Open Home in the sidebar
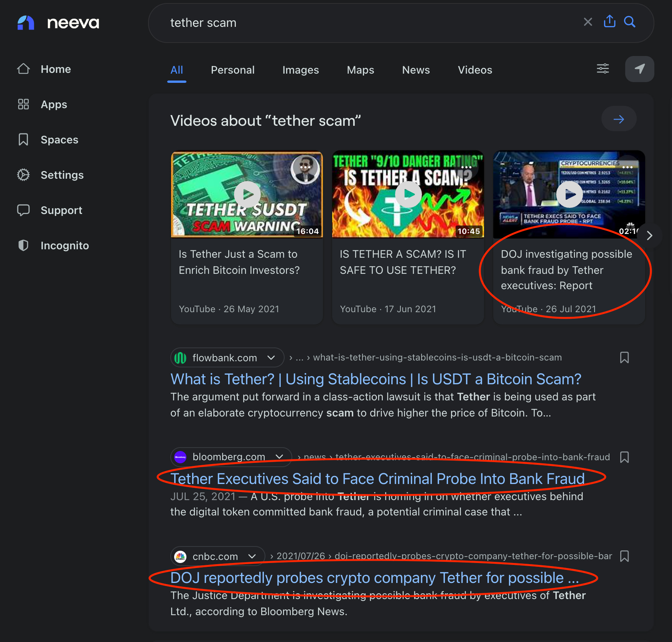 click(x=44, y=69)
